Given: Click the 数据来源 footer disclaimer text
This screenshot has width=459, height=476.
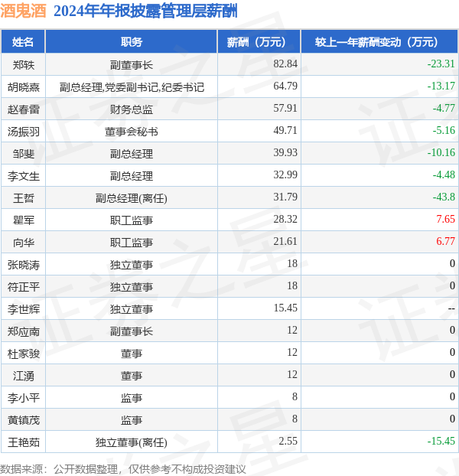Looking at the screenshot, I should coord(123,469).
